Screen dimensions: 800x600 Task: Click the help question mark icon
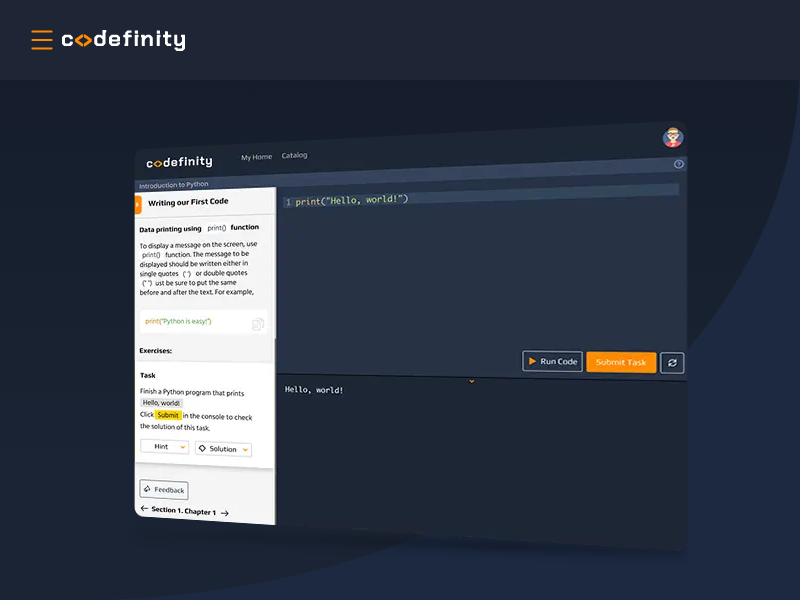pos(679,164)
